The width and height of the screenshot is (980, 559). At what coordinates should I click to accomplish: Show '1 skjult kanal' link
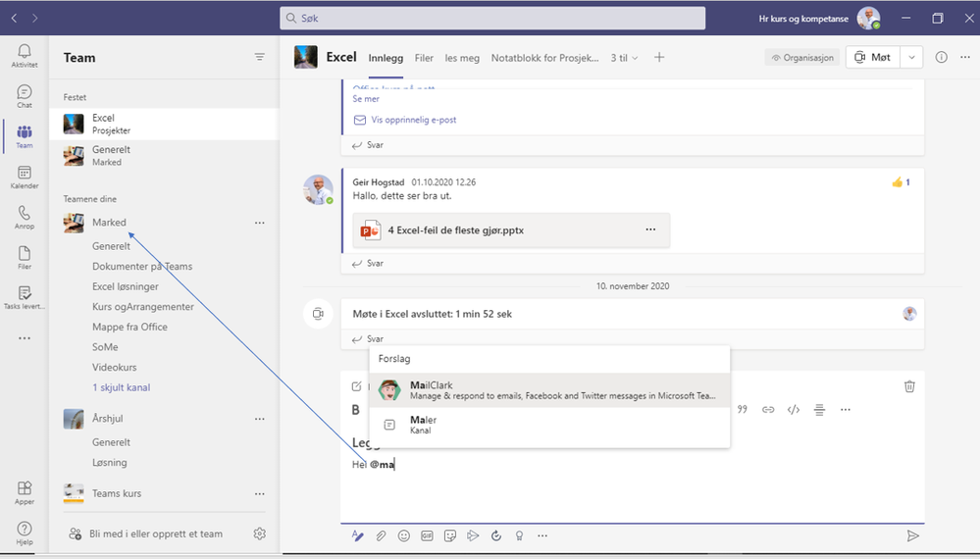click(x=122, y=387)
